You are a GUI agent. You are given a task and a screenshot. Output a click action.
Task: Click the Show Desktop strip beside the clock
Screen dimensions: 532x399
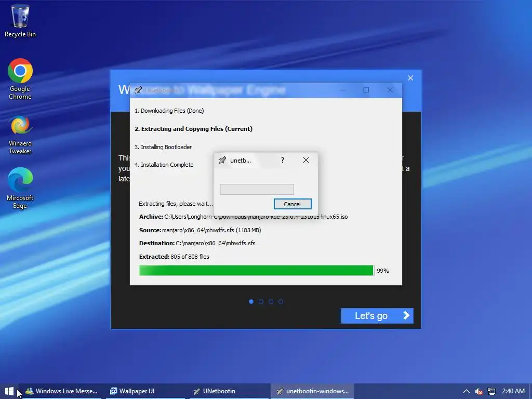pos(530,391)
